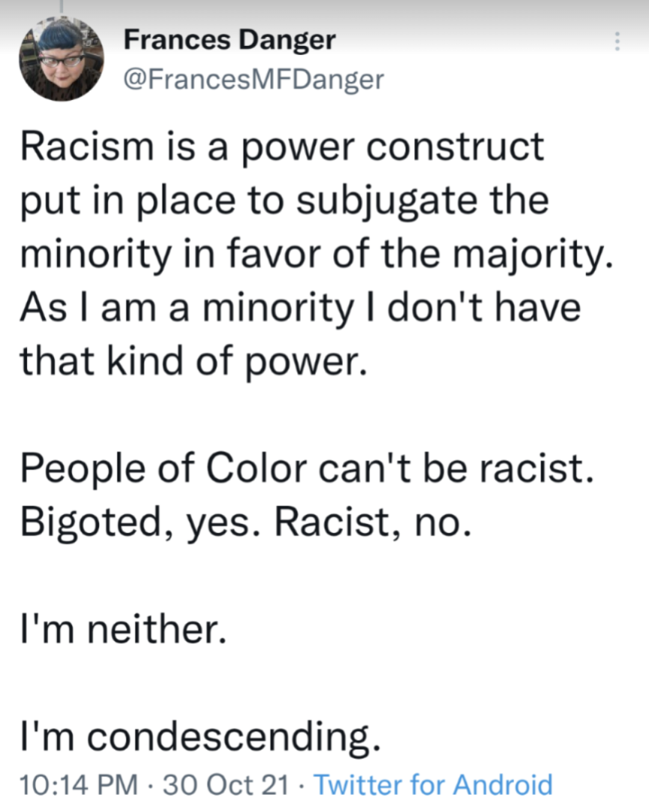The image size is (649, 812).
Task: Open the three-dot more options menu
Action: click(617, 41)
